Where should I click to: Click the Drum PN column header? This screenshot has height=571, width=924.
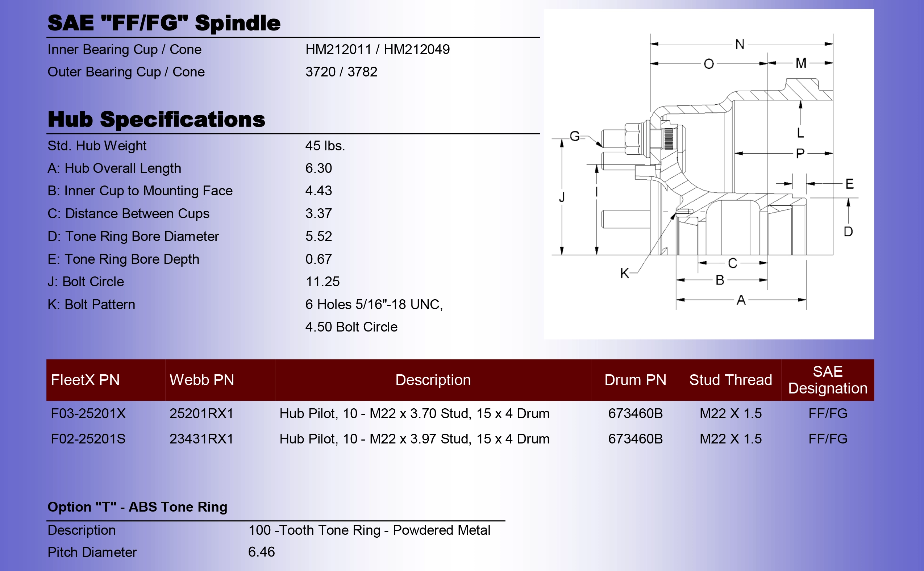pyautogui.click(x=635, y=380)
